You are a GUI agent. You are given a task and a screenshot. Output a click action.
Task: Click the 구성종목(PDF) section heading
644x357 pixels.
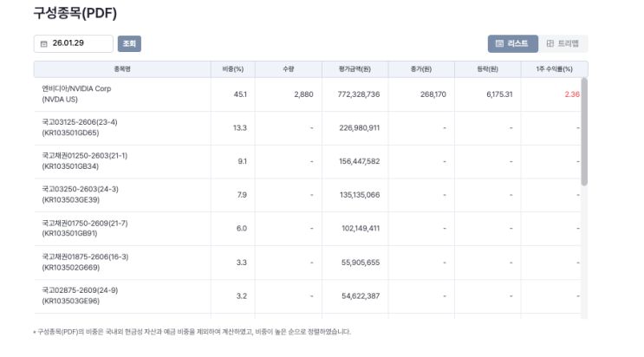(x=75, y=13)
